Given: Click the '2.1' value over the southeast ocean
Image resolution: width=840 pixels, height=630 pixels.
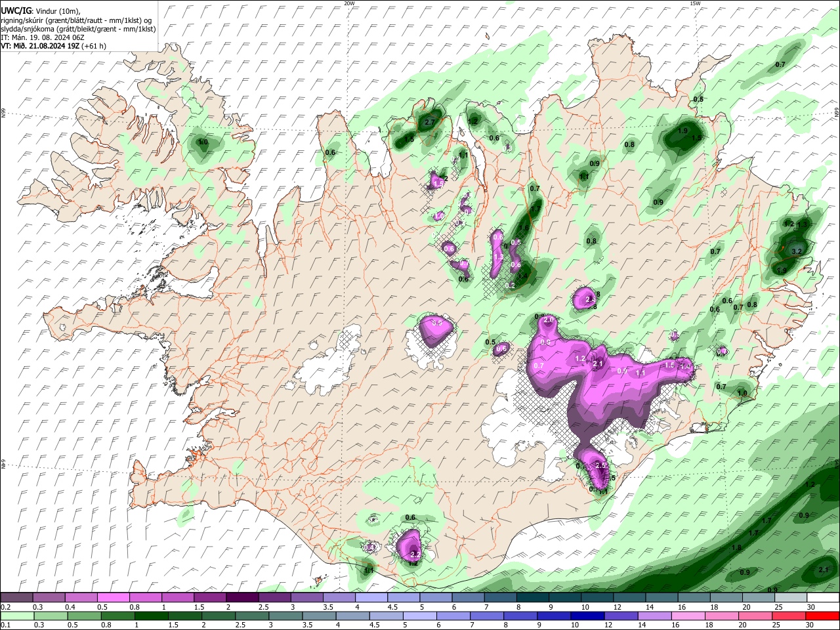Looking at the screenshot, I should coord(824,570).
